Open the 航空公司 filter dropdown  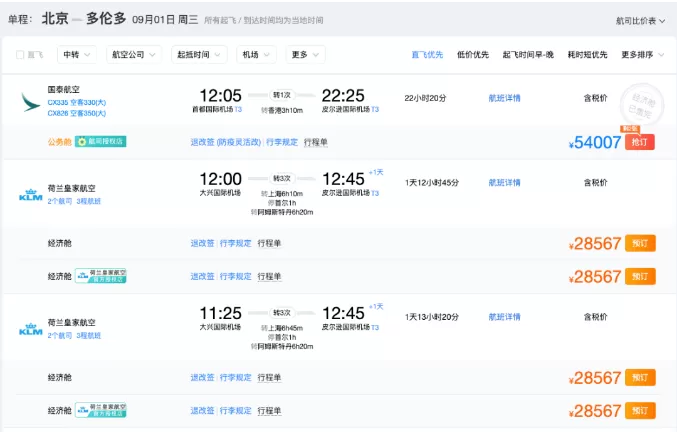[x=134, y=55]
